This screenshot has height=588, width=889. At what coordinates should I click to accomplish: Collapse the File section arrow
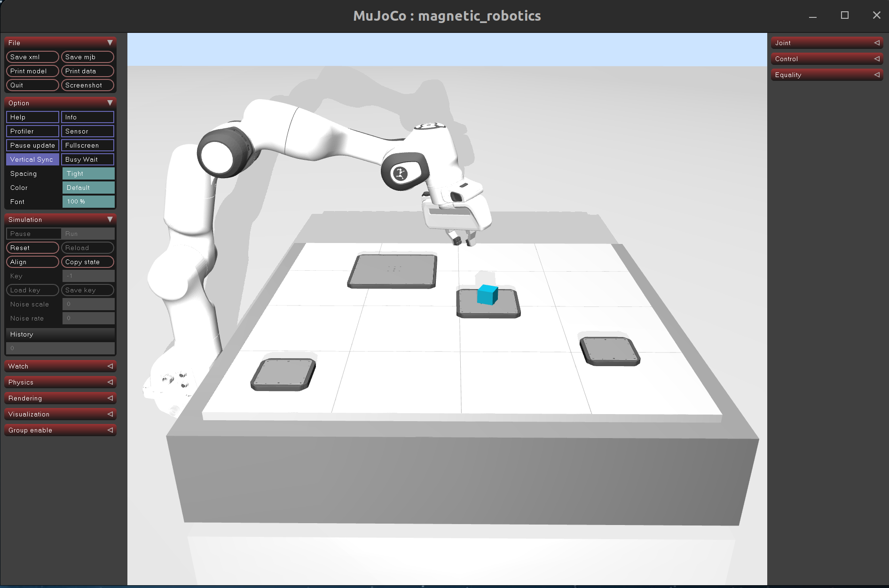click(110, 43)
